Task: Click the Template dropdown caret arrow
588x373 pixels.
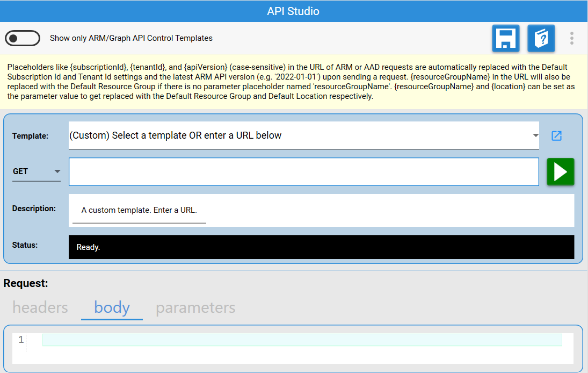Action: [x=535, y=135]
